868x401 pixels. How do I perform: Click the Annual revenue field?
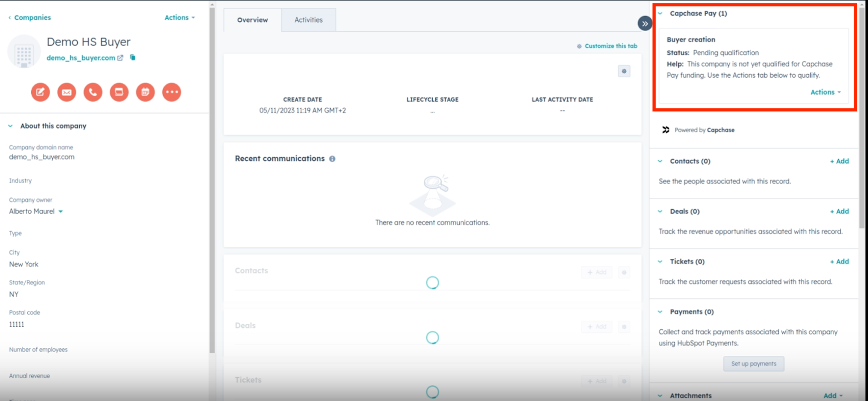tap(30, 376)
